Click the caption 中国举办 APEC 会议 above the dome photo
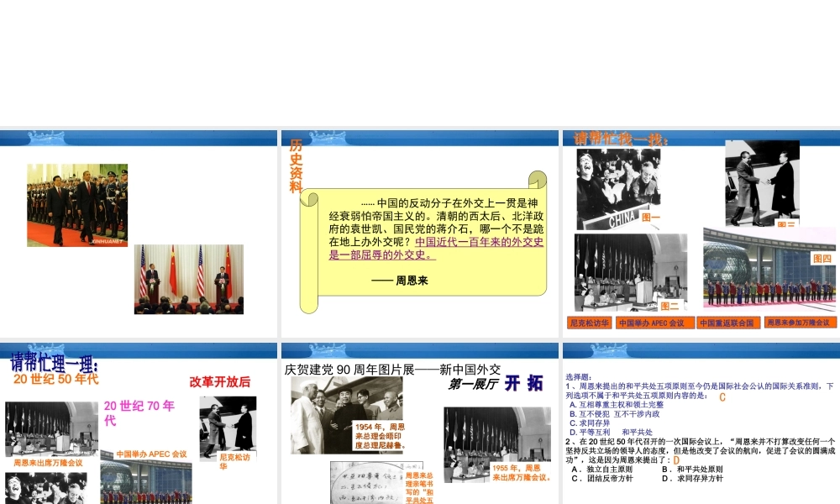The image size is (840, 504). tap(151, 454)
